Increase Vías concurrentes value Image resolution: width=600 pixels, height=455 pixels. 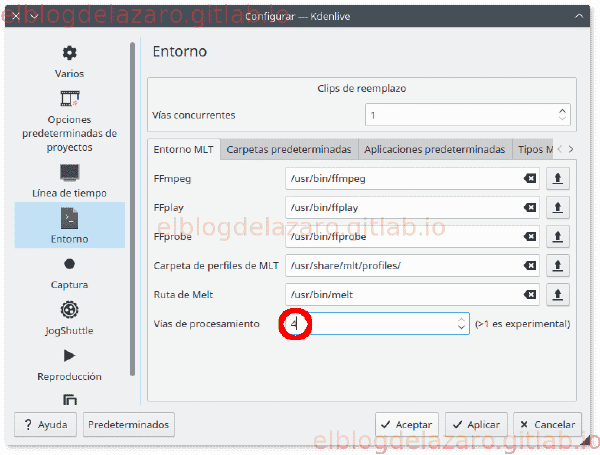(x=562, y=110)
